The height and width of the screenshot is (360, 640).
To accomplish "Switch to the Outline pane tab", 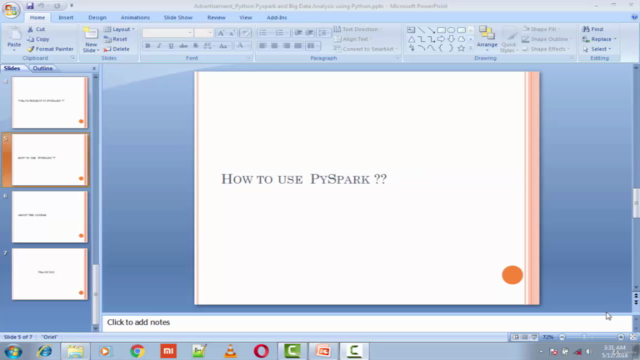I will (x=42, y=68).
